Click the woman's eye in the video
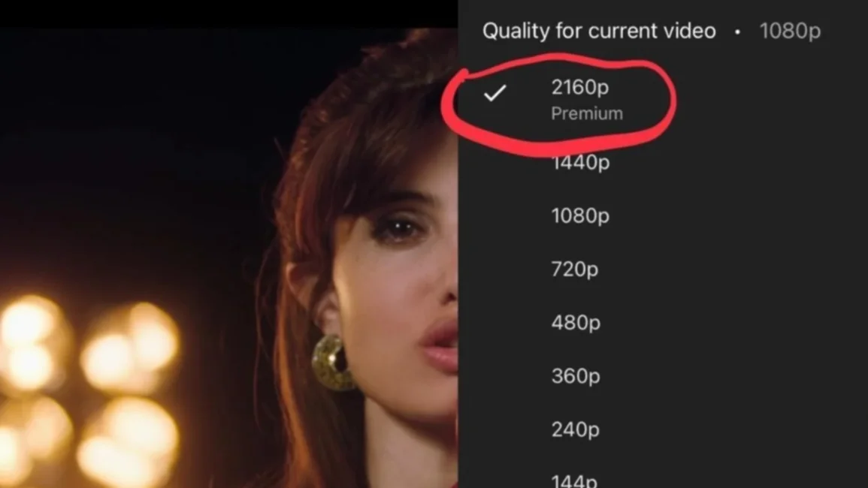The width and height of the screenshot is (868, 488). [400, 228]
